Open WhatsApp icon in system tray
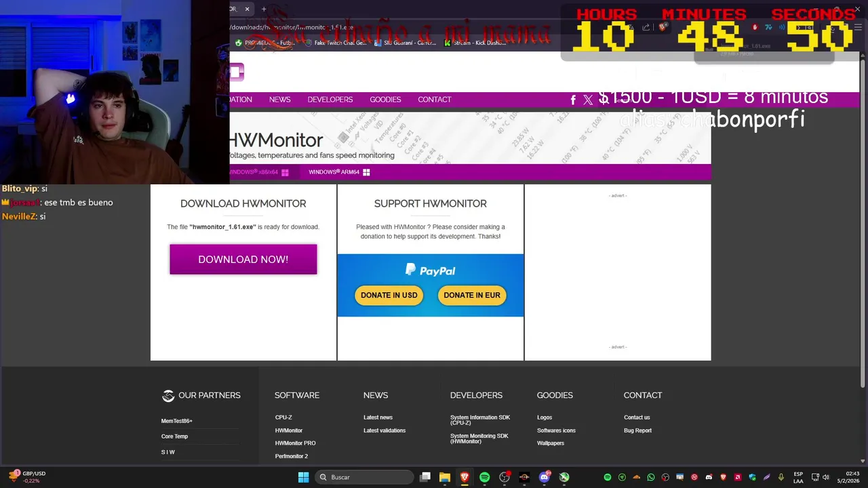 coord(651,477)
